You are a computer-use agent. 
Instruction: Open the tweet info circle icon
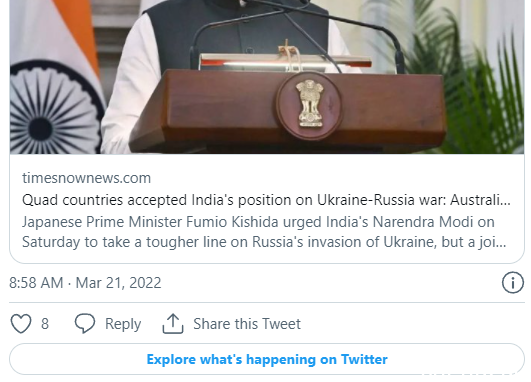click(512, 282)
